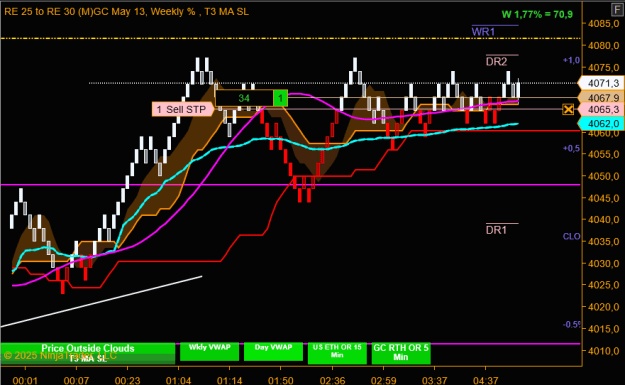Click the pink 4065,3 stop price marker
The image size is (625, 385).
600,110
